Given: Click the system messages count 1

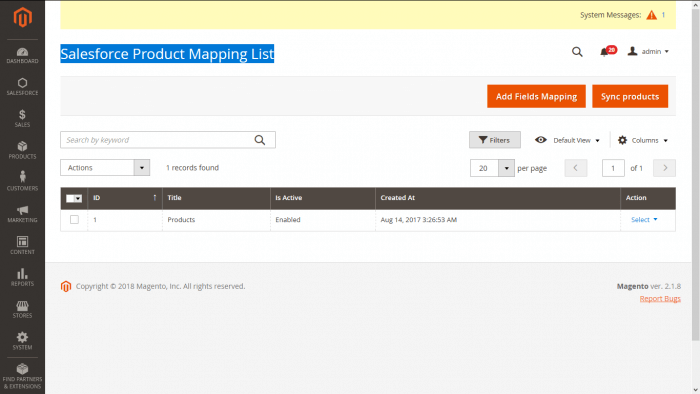Looking at the screenshot, I should (663, 15).
